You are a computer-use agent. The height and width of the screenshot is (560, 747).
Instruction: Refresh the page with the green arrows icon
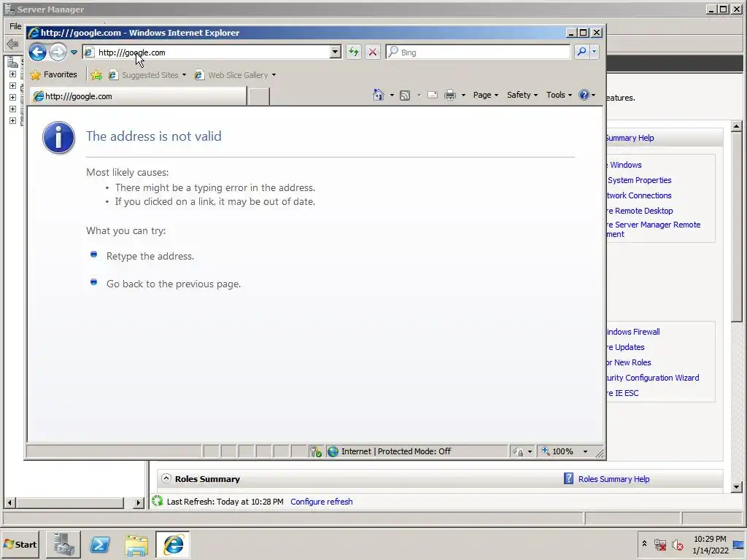(354, 52)
